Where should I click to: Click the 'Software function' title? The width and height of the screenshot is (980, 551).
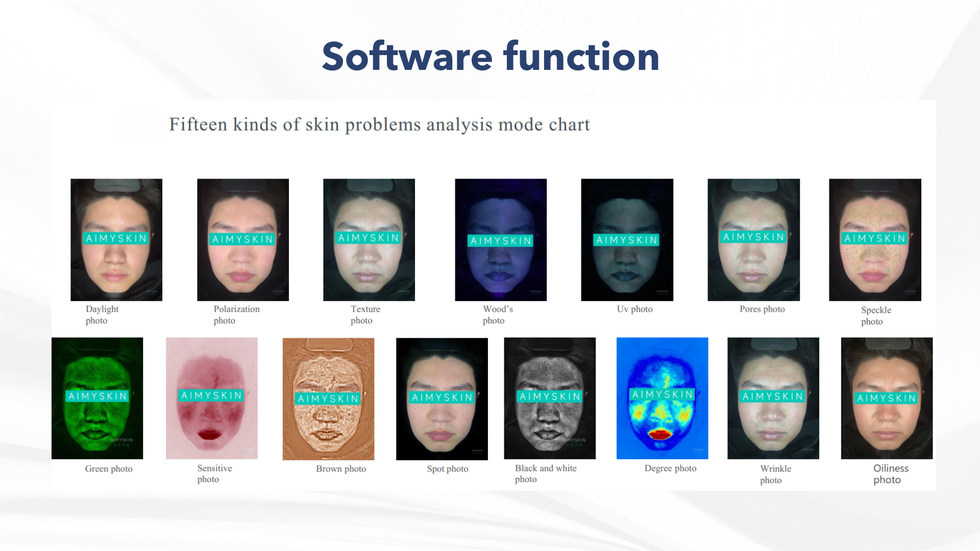pyautogui.click(x=491, y=56)
